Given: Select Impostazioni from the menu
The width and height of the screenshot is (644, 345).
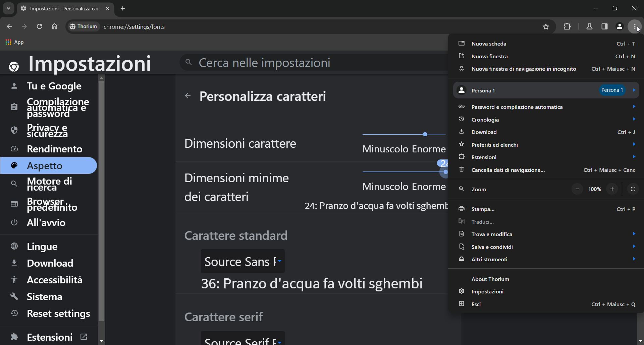Looking at the screenshot, I should [x=487, y=291].
